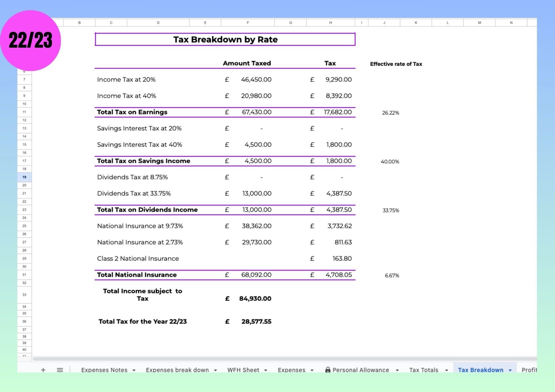Open the all sheets list icon
This screenshot has width=555, height=392.
coord(60,370)
